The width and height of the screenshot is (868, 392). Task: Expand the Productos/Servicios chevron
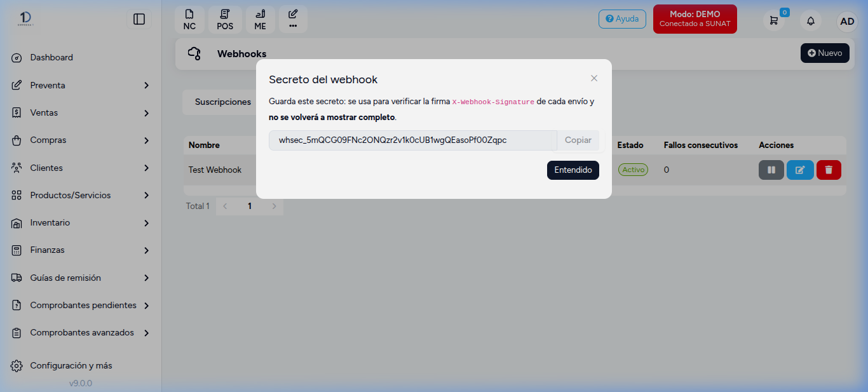(x=146, y=196)
